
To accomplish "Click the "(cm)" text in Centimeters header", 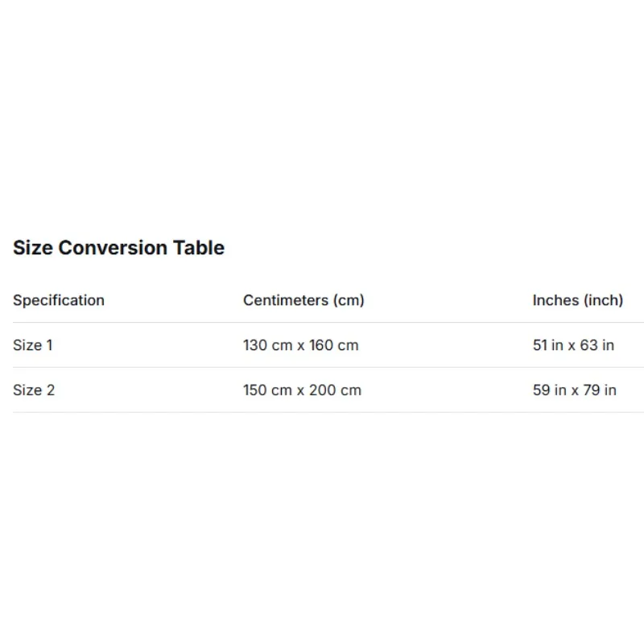I will (x=348, y=300).
